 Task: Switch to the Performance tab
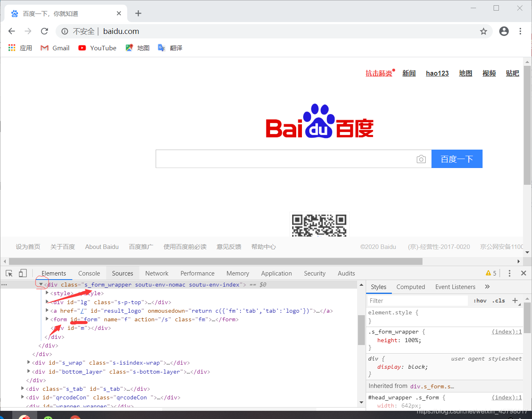pyautogui.click(x=197, y=273)
